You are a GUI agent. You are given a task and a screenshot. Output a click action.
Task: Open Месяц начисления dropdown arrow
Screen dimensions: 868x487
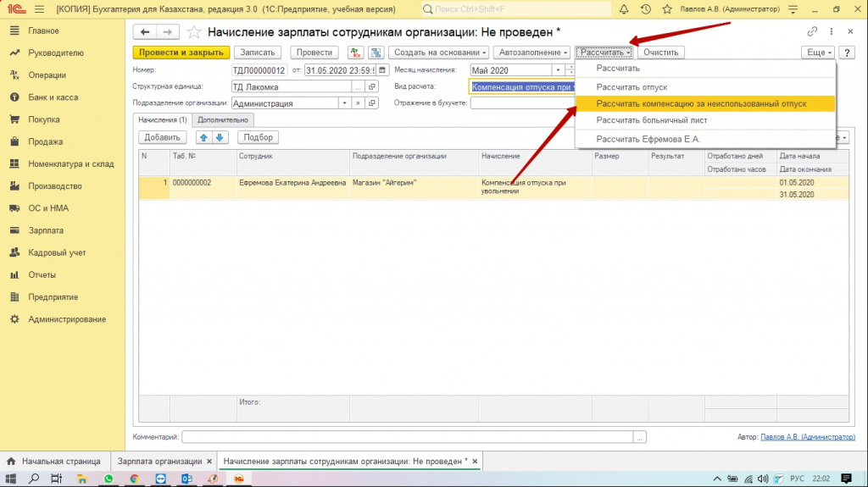(x=558, y=70)
